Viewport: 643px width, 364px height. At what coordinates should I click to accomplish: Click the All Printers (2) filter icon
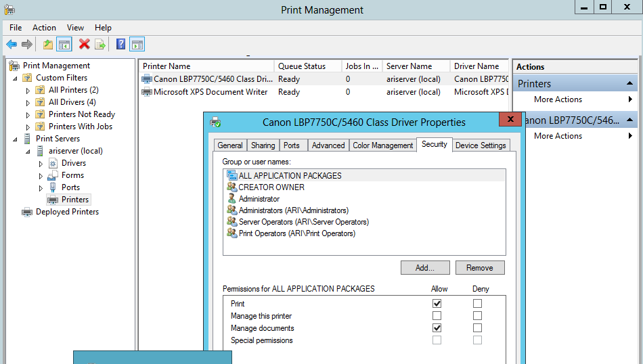[x=40, y=90]
